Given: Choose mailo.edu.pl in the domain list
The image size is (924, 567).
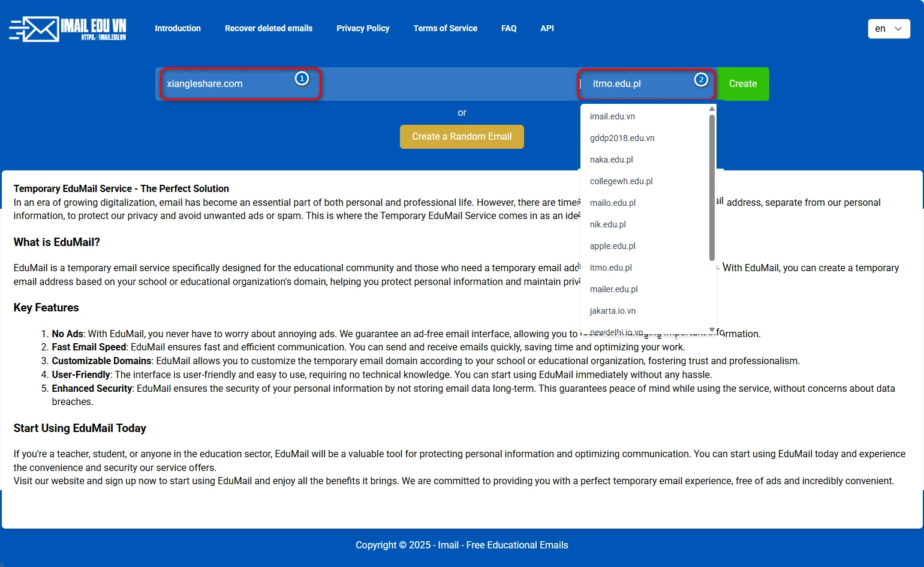Looking at the screenshot, I should [612, 203].
